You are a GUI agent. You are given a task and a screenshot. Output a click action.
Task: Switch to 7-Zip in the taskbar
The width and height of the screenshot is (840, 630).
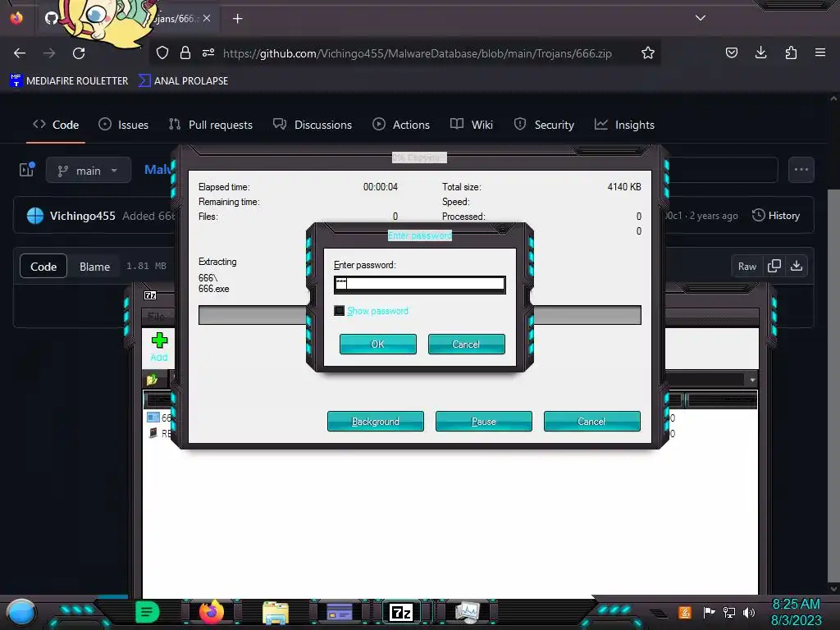(402, 612)
